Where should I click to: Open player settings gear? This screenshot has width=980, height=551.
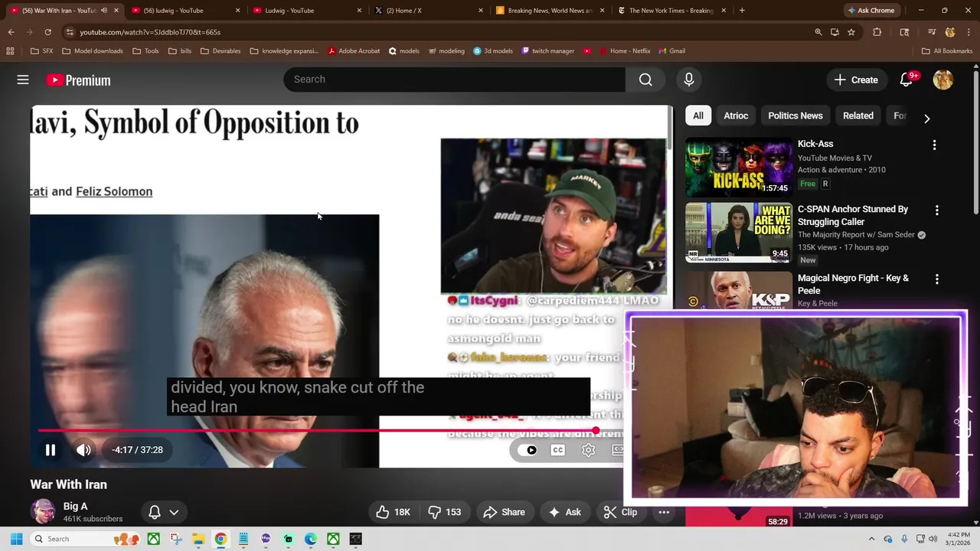pos(588,450)
